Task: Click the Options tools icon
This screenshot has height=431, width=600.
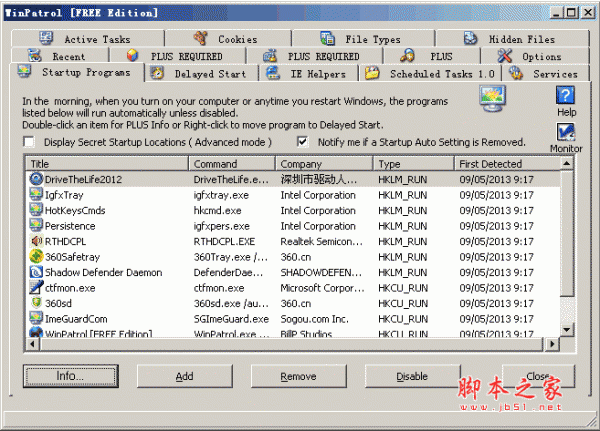Action: click(504, 56)
